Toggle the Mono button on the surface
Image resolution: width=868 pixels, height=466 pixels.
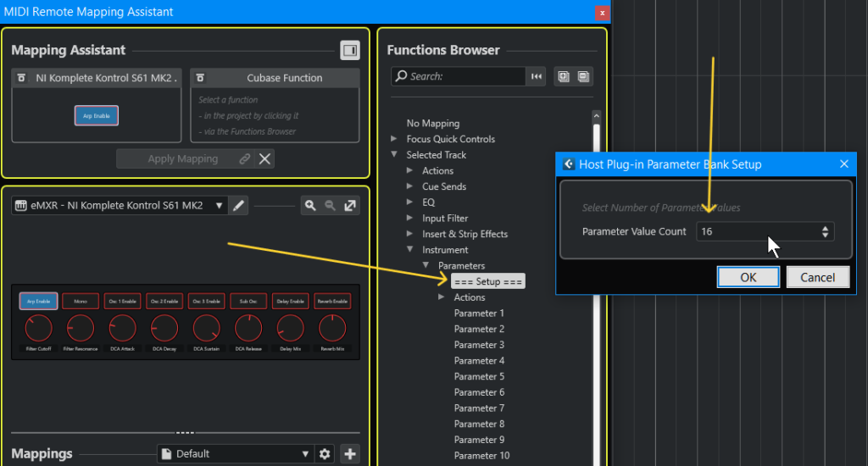[81, 301]
